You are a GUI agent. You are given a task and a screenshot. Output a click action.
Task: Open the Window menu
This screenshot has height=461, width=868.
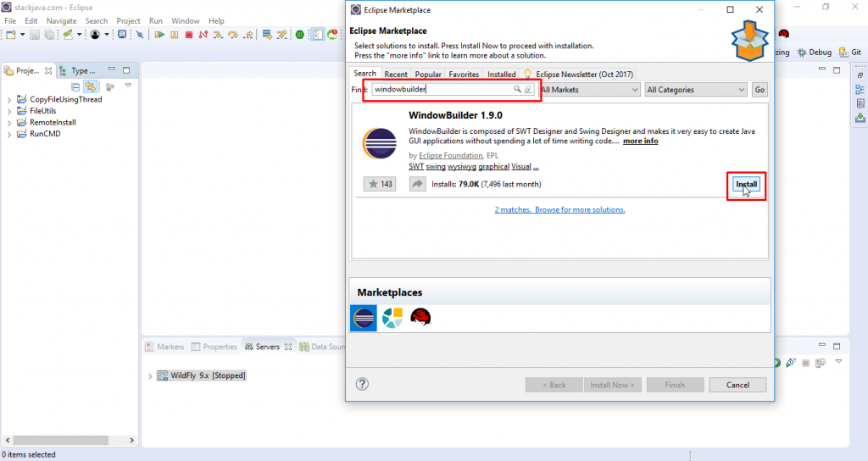click(185, 21)
